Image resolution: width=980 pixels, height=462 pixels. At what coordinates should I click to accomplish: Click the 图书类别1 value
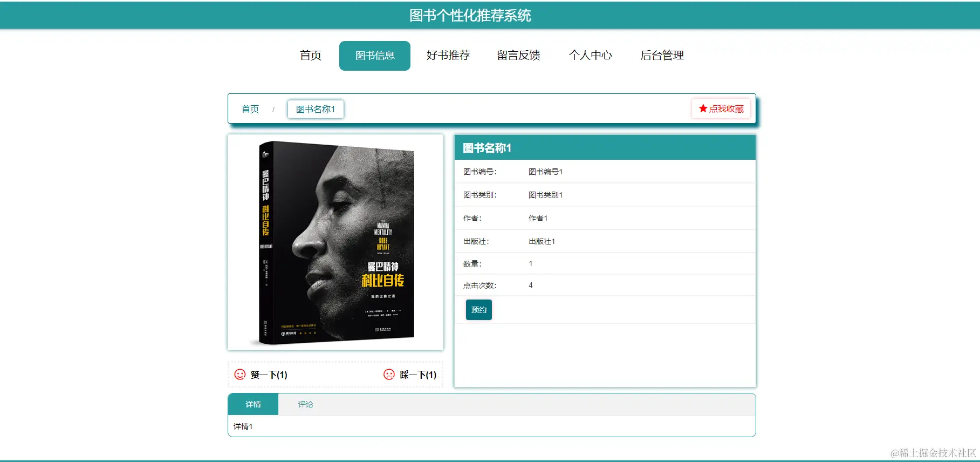545,195
